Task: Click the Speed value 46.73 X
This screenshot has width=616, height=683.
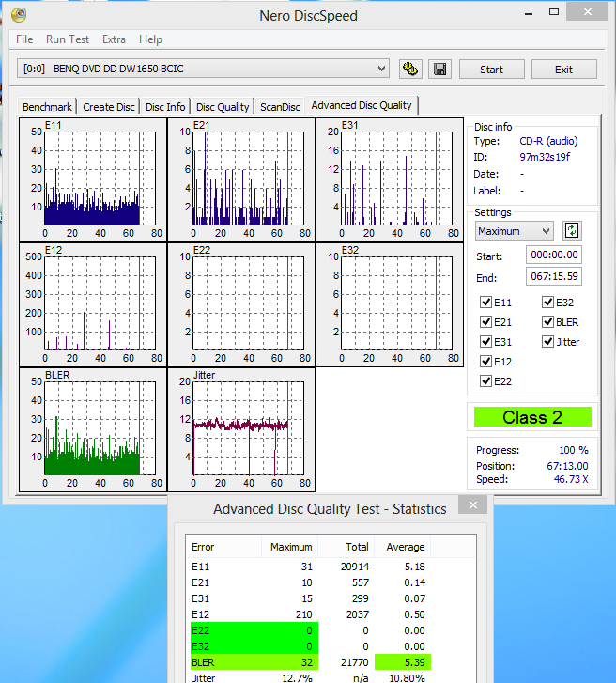Action: pos(571,479)
